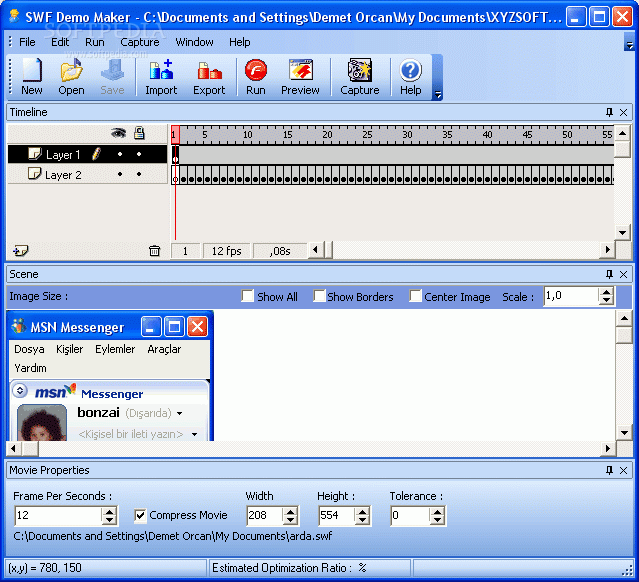Click the red Run Flash icon
The height and width of the screenshot is (582, 639).
[x=256, y=70]
